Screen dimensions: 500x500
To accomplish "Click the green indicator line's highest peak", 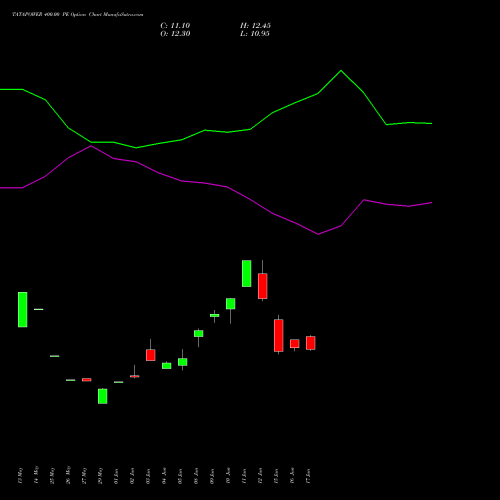I will point(341,71).
